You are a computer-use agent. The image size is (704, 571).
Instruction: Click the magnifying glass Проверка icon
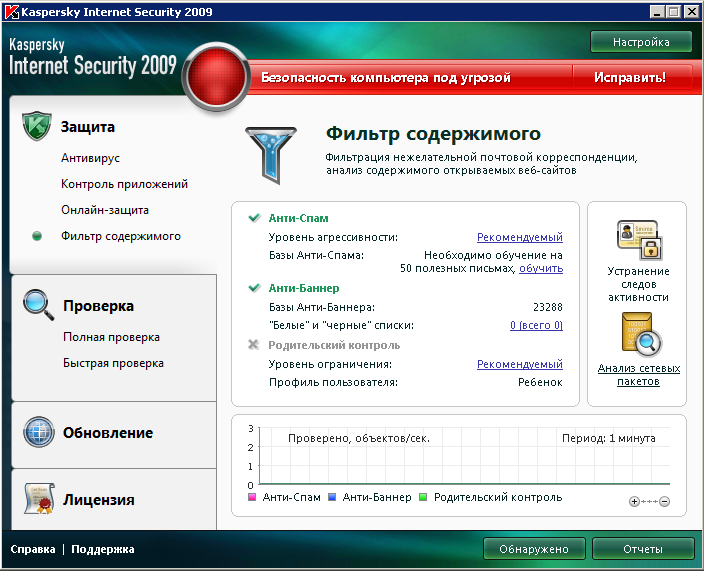(38, 305)
